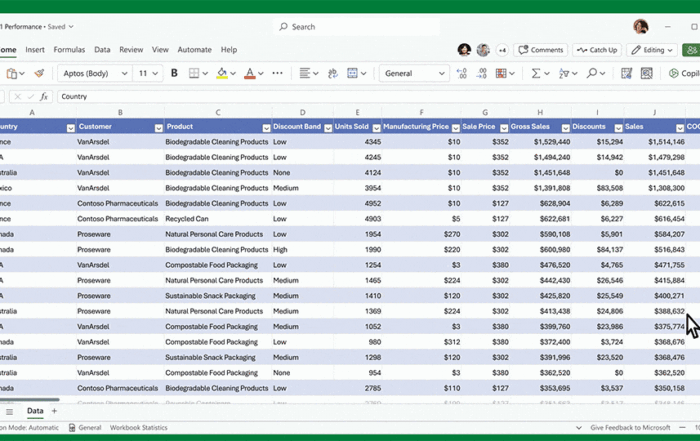The height and width of the screenshot is (441, 700).
Task: Open Manufacturing Price filter arrow
Action: pos(456,129)
